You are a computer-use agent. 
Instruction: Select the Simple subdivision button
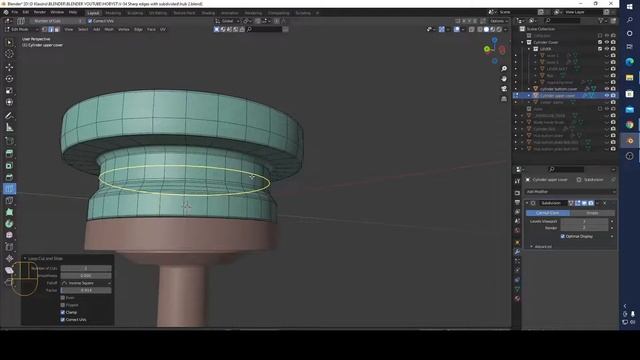pos(592,213)
